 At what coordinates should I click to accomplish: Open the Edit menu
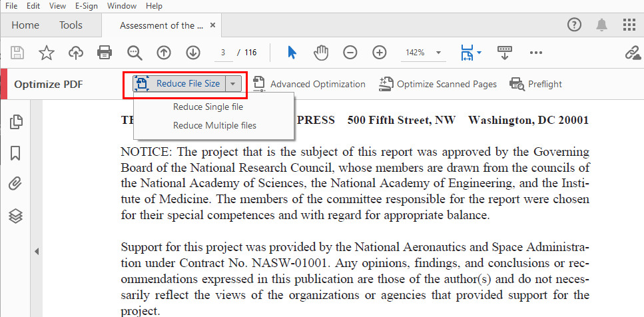coord(33,6)
